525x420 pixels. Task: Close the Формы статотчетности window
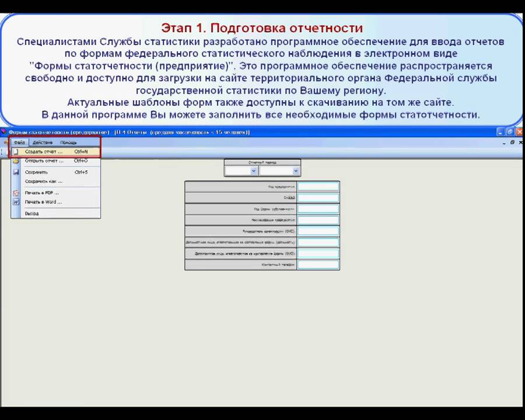pos(520,132)
